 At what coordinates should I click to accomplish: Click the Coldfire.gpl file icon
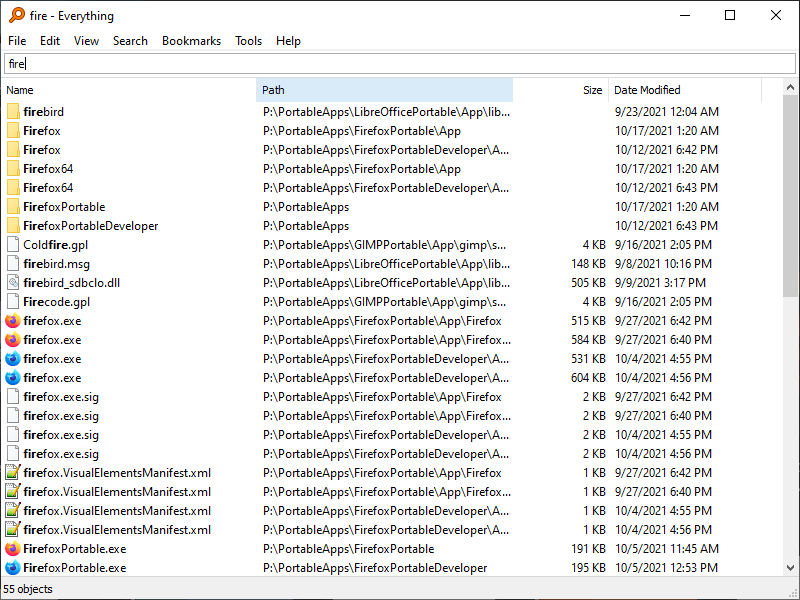pyautogui.click(x=13, y=245)
